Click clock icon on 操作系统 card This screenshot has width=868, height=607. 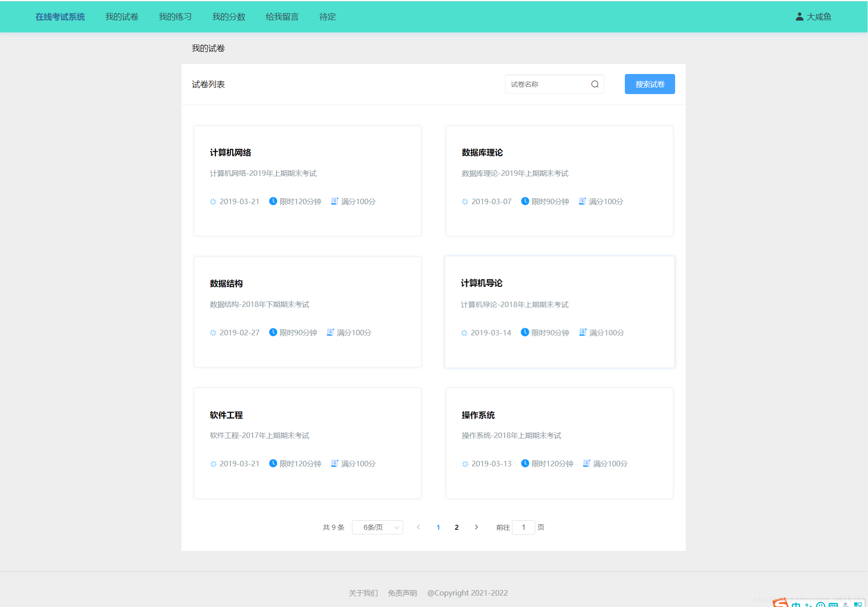coord(525,463)
